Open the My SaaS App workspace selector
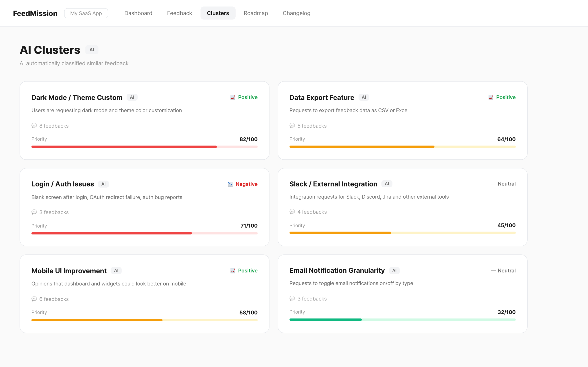This screenshot has height=367, width=588. [x=86, y=13]
